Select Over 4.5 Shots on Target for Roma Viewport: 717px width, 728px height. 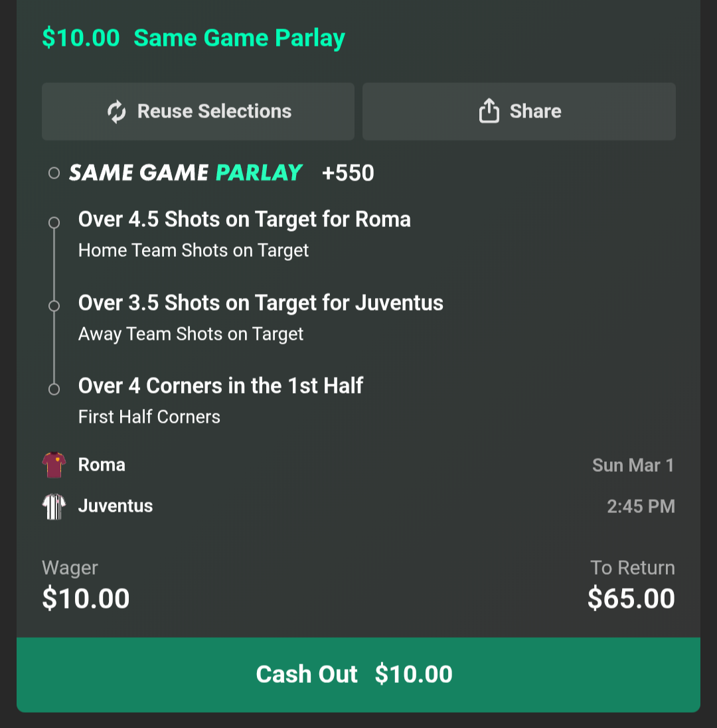click(x=244, y=220)
